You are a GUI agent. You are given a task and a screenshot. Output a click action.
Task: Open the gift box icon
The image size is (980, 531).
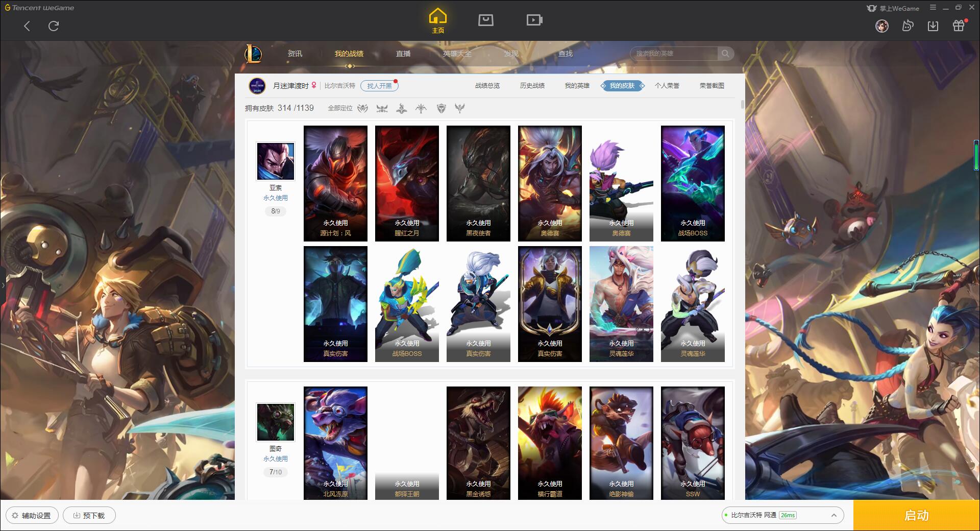point(959,26)
